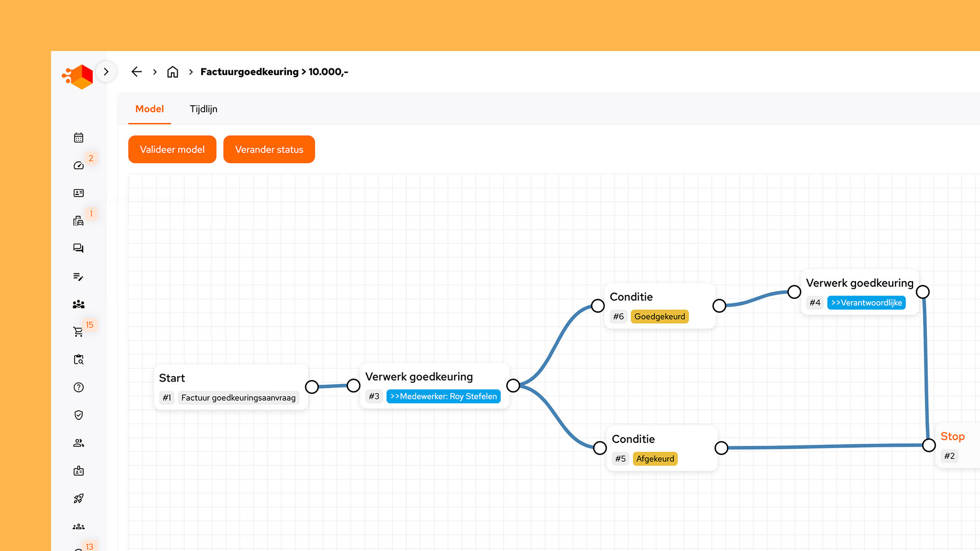Open the calendar icon in sidebar
This screenshot has width=980, height=551.
pos(79,138)
